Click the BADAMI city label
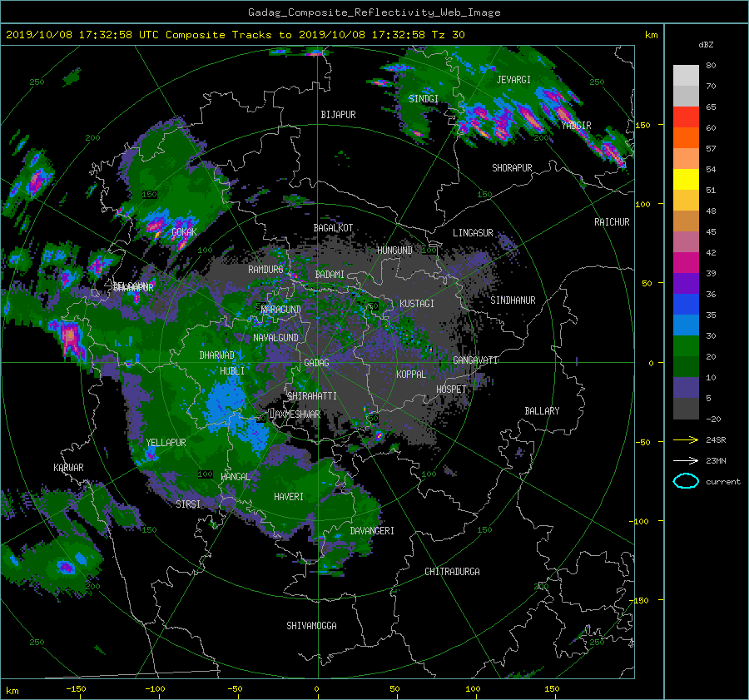 point(330,275)
